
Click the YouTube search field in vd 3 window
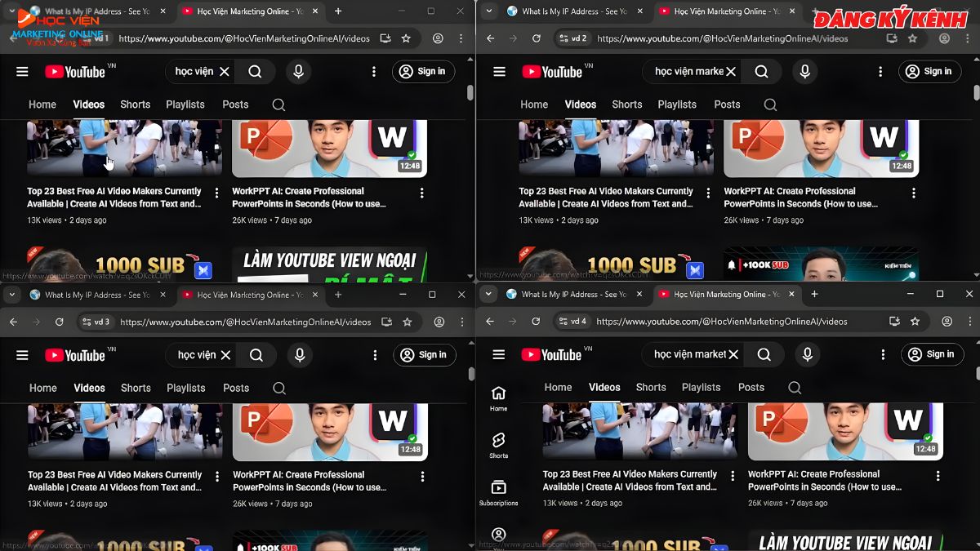(x=197, y=355)
